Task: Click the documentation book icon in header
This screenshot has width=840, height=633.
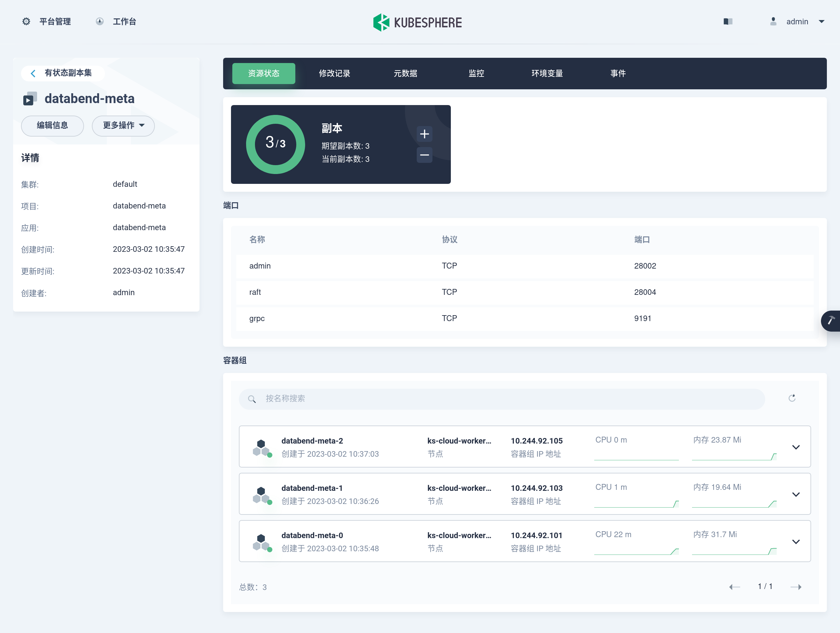Action: pyautogui.click(x=727, y=22)
